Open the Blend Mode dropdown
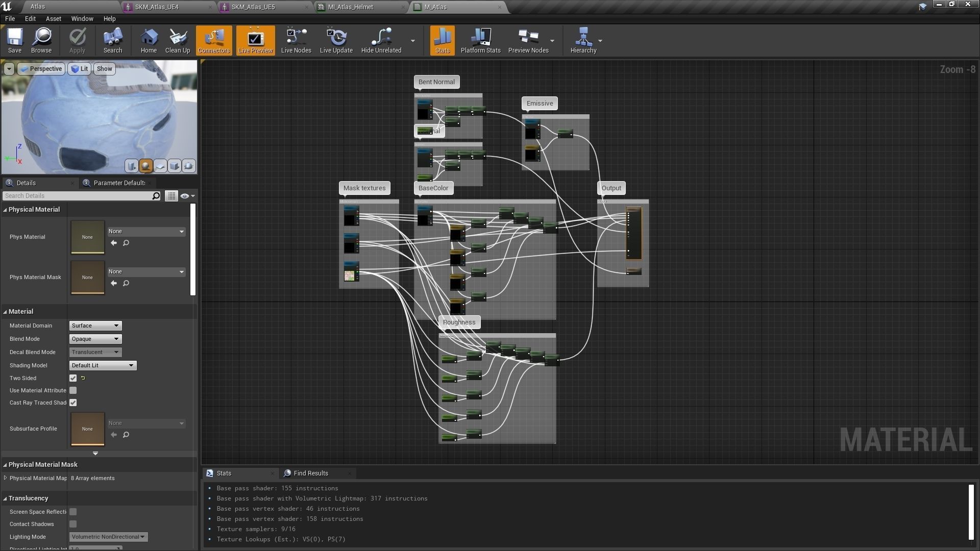 [x=95, y=339]
